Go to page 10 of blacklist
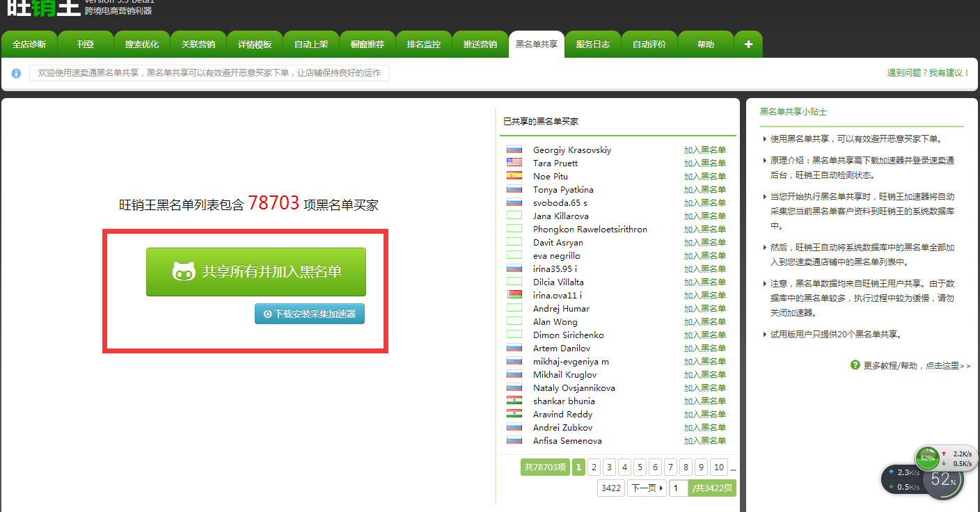The width and height of the screenshot is (980, 512). click(x=719, y=467)
